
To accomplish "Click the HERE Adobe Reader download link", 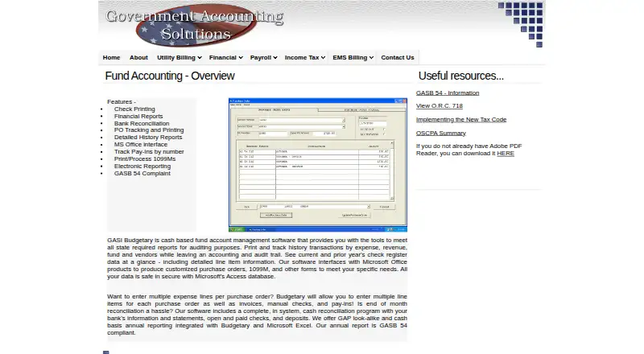I will pyautogui.click(x=506, y=153).
